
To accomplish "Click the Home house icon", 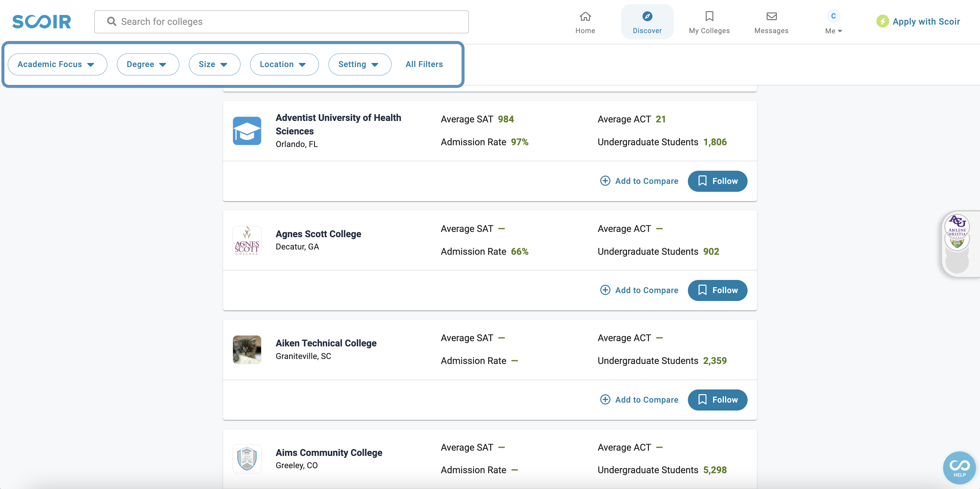I will pyautogui.click(x=585, y=16).
